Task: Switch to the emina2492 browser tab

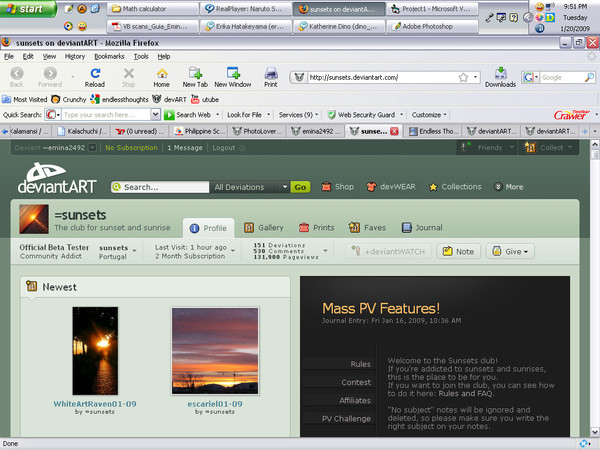Action: pos(316,131)
